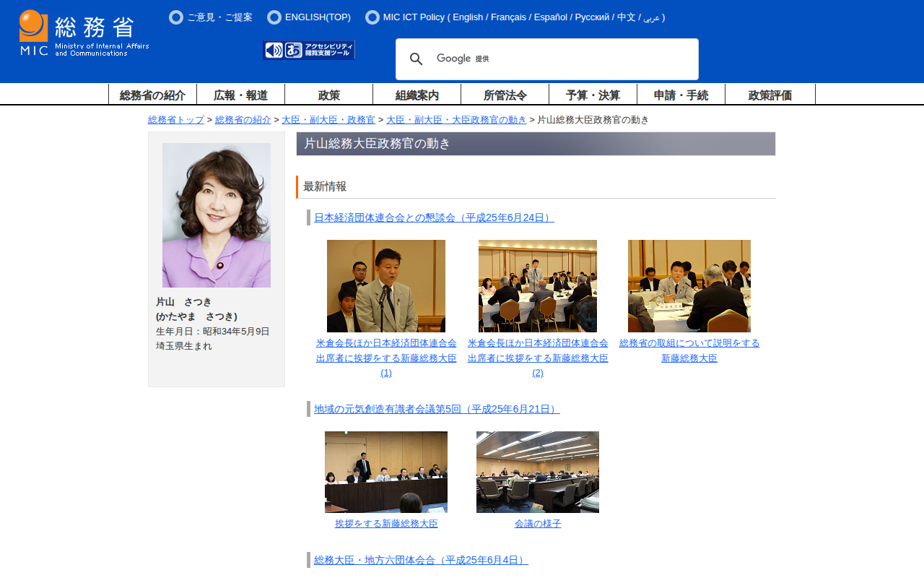Click the bullet icon beside ご意見・ご提案

pyautogui.click(x=175, y=17)
